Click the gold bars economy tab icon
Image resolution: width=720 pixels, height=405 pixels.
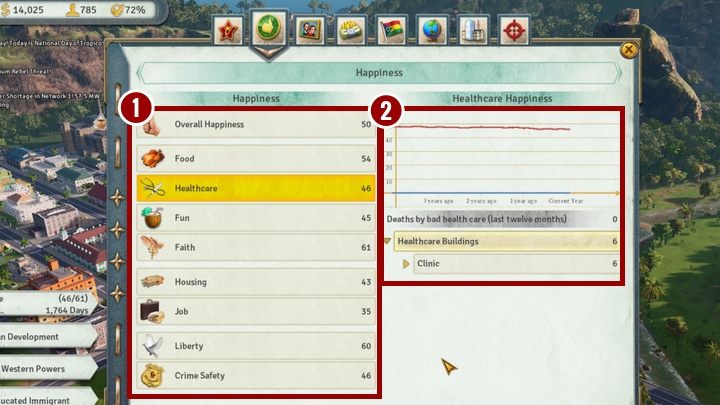pos(348,29)
